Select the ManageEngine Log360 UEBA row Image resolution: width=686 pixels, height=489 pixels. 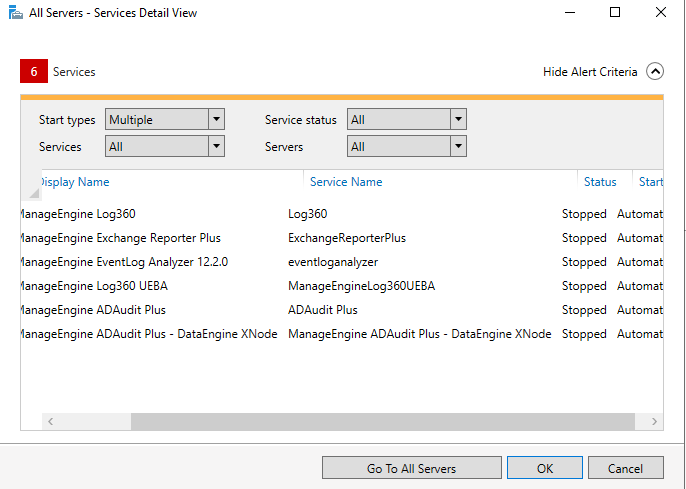coord(342,286)
